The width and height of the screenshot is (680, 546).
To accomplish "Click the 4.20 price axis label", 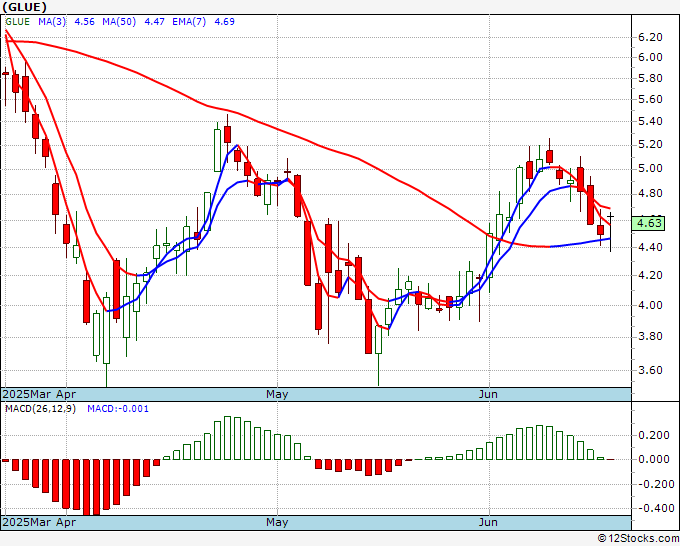I will click(651, 275).
